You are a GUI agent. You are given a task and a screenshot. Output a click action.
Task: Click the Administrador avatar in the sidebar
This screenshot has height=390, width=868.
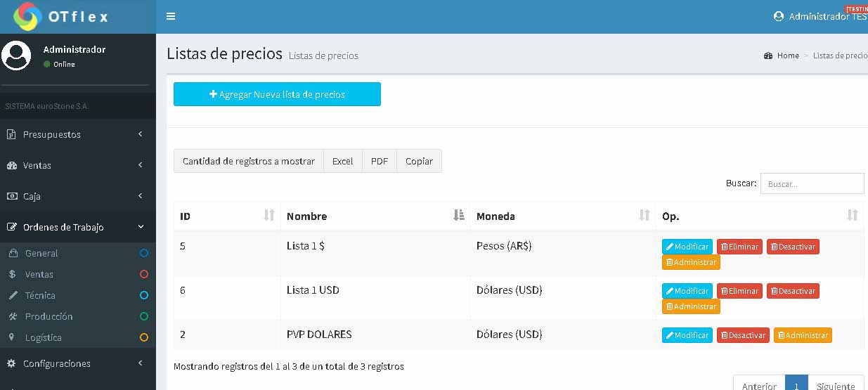[17, 56]
